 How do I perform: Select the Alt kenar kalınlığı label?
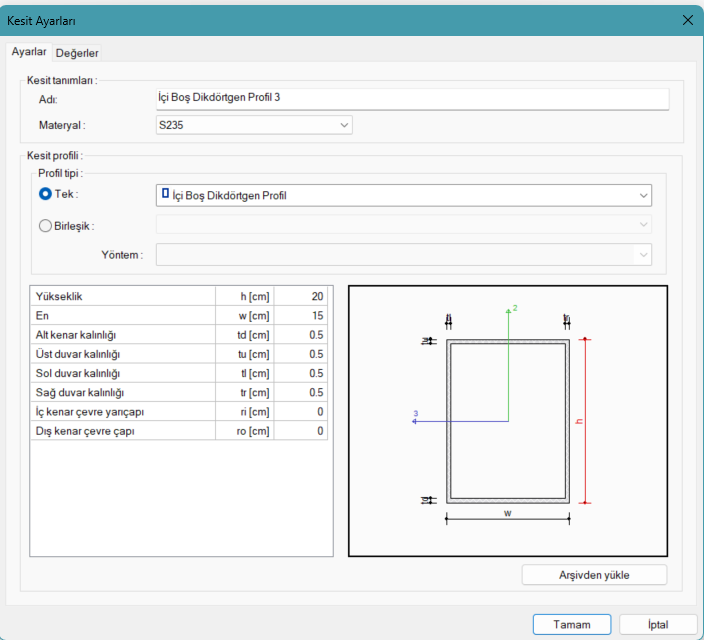123,335
